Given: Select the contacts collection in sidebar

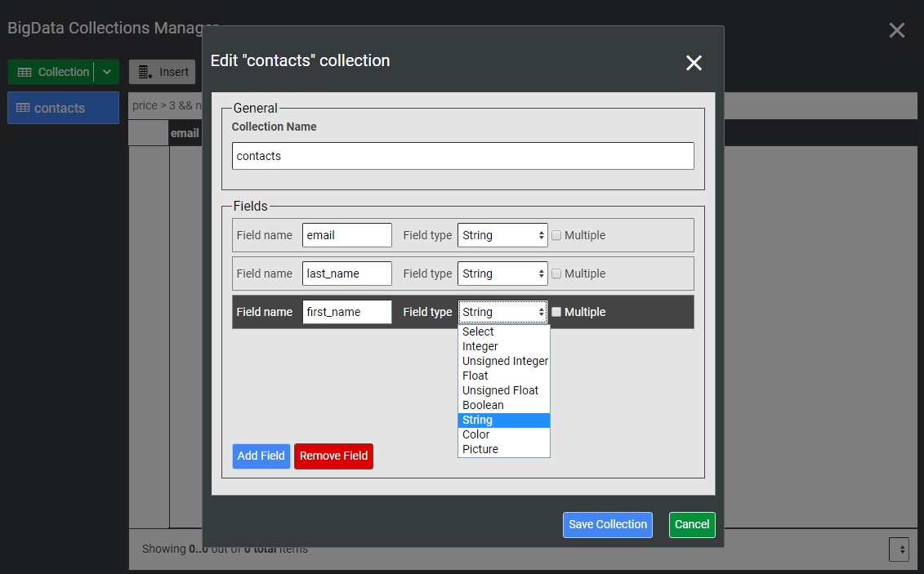Looking at the screenshot, I should (63, 108).
